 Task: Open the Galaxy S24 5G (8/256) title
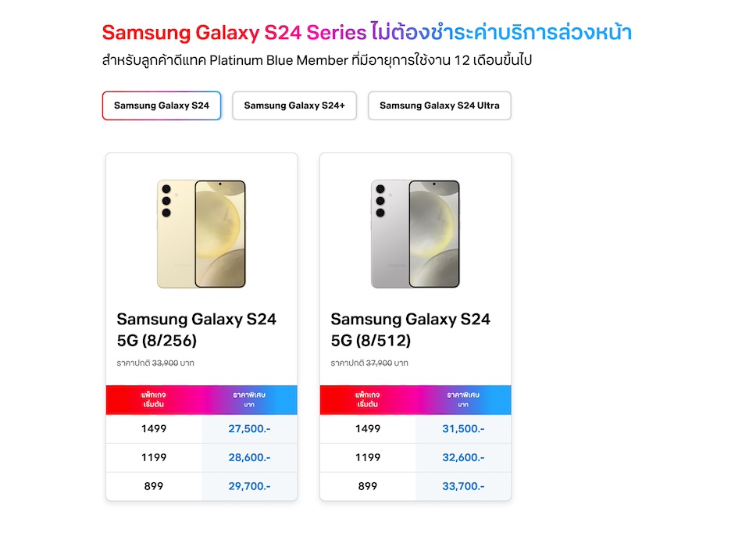pyautogui.click(x=196, y=329)
